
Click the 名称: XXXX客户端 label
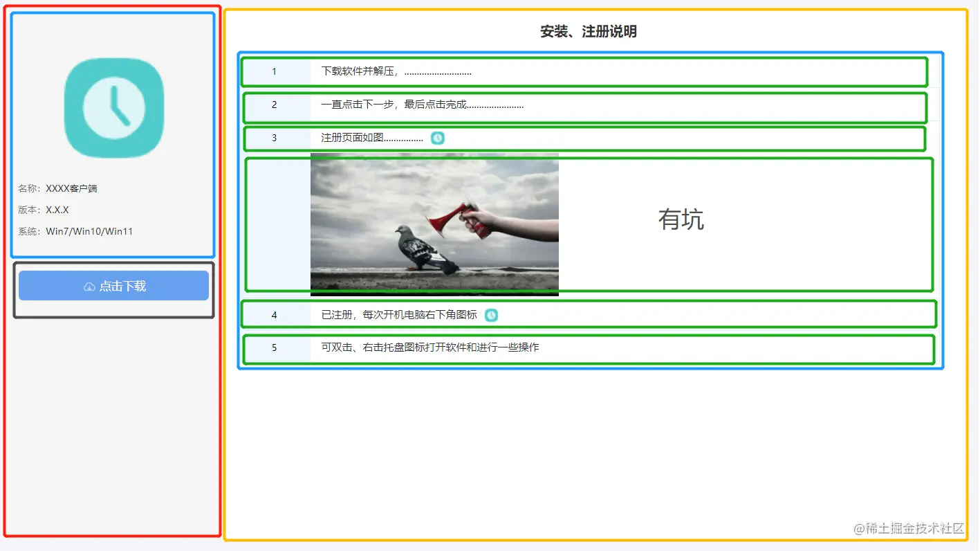click(59, 188)
